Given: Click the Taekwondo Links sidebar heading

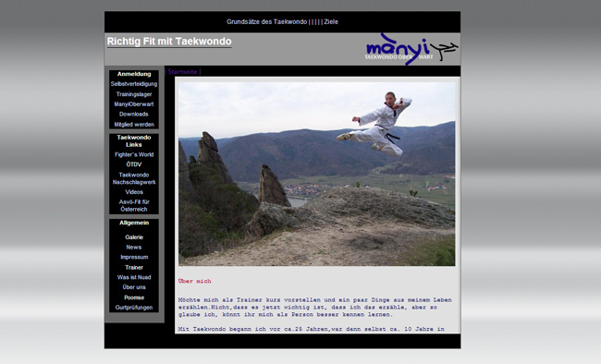Looking at the screenshot, I should click(x=134, y=141).
